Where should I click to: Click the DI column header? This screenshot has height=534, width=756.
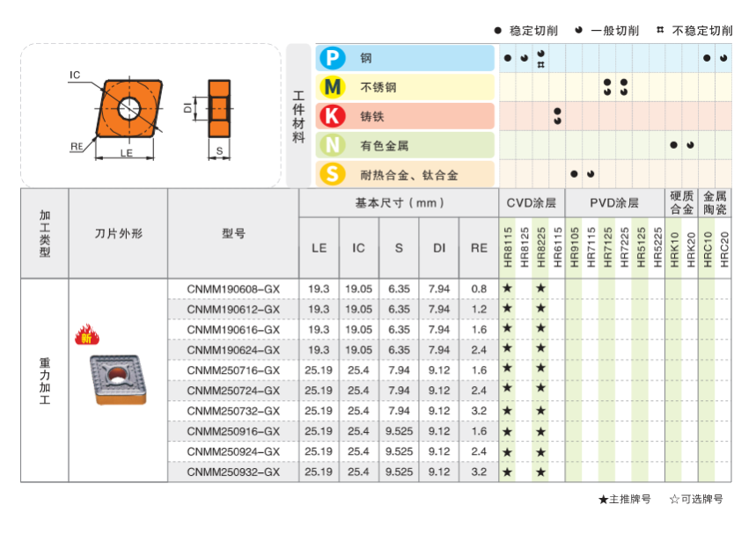(x=439, y=248)
